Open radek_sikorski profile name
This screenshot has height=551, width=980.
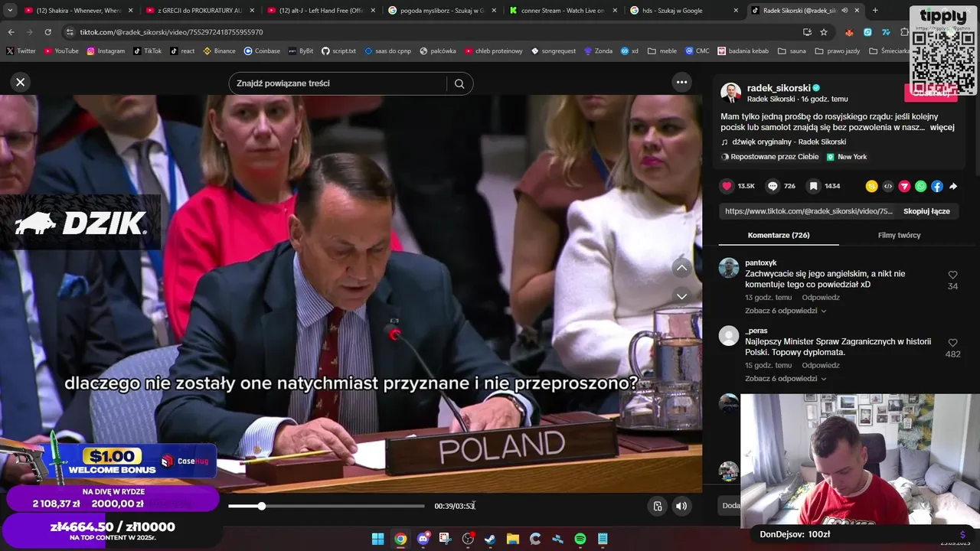[779, 88]
